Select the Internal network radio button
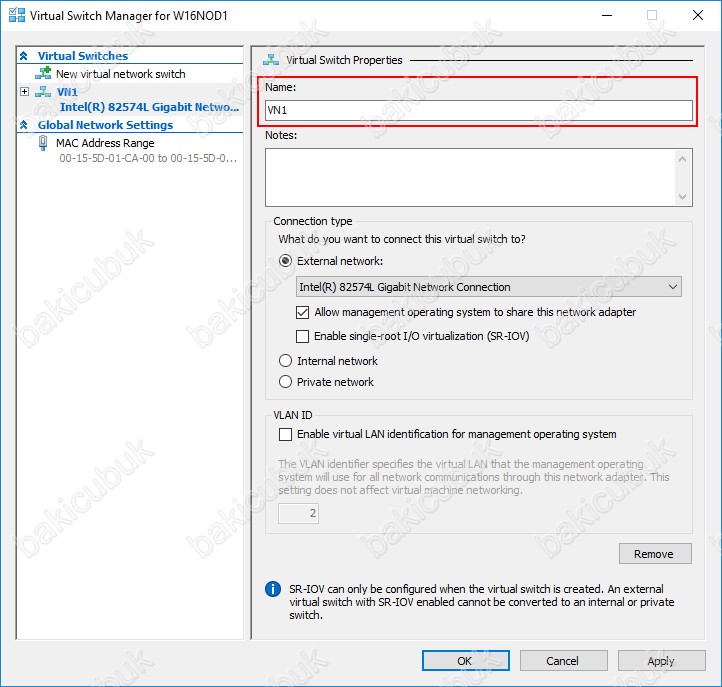 pyautogui.click(x=285, y=361)
